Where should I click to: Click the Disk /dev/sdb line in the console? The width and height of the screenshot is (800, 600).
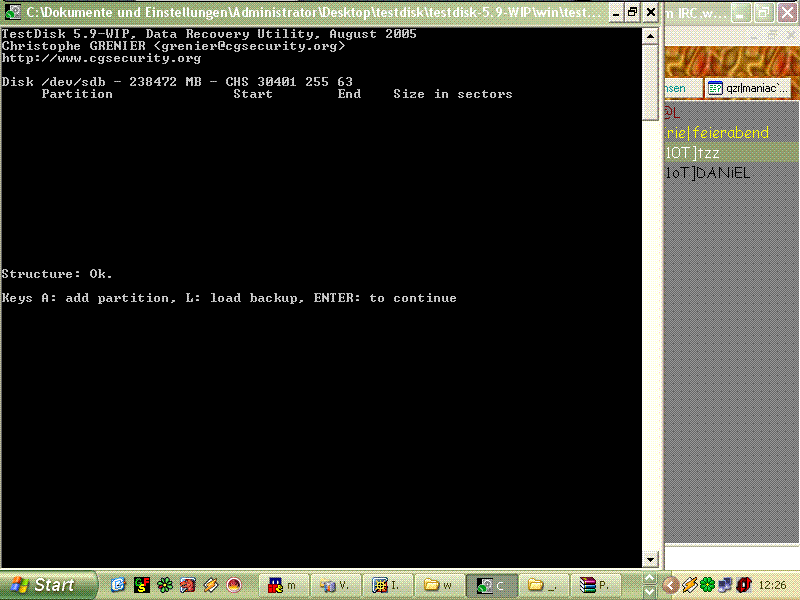[177, 82]
